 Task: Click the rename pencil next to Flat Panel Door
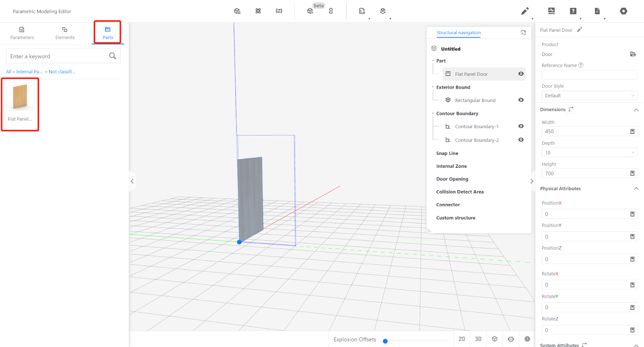[x=580, y=30]
